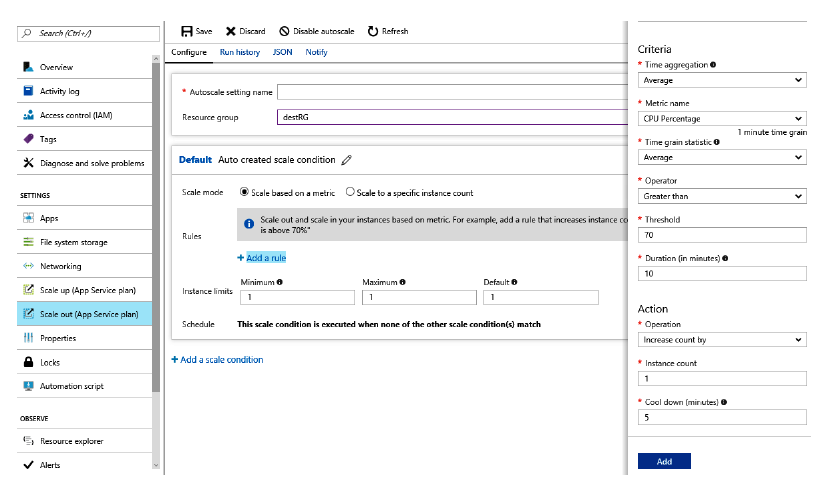Viewport: 826px width, 489px height.
Task: Switch to the Run history tab
Action: 240,52
